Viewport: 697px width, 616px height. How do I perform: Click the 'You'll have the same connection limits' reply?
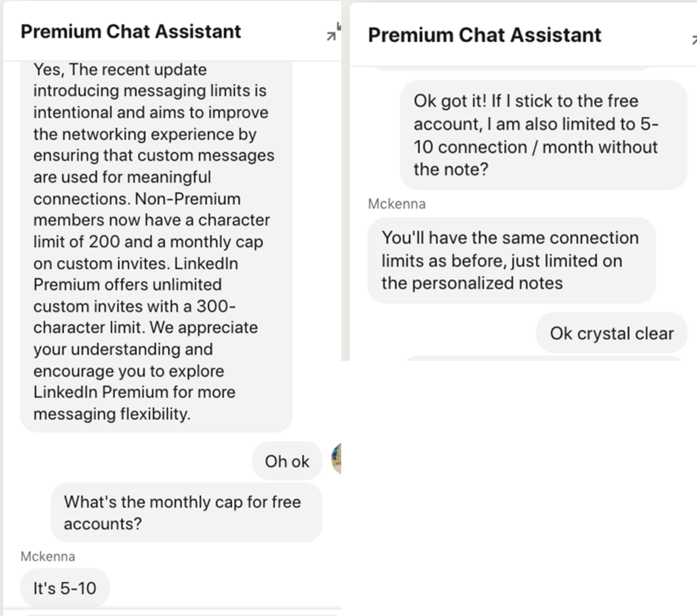(x=510, y=260)
